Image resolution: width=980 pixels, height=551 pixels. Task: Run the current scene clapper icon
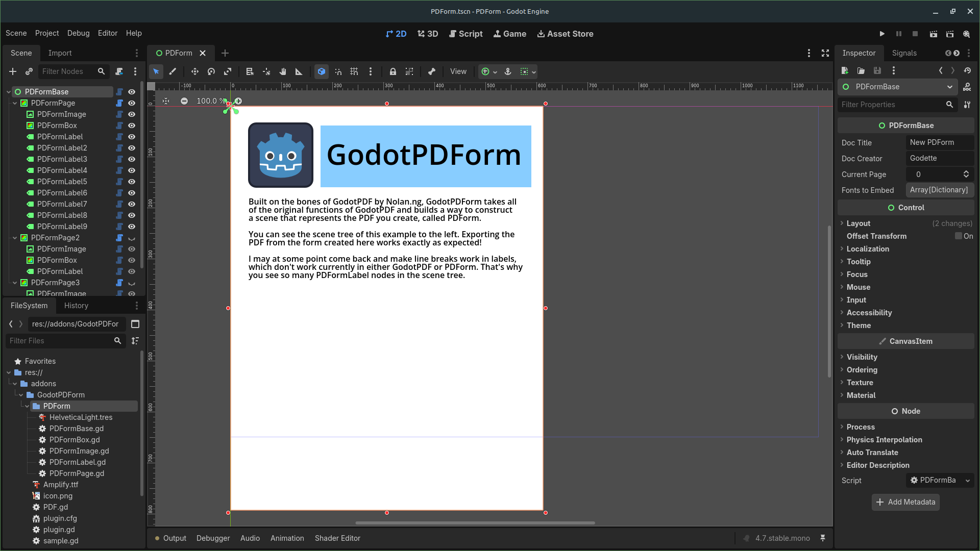(x=933, y=34)
